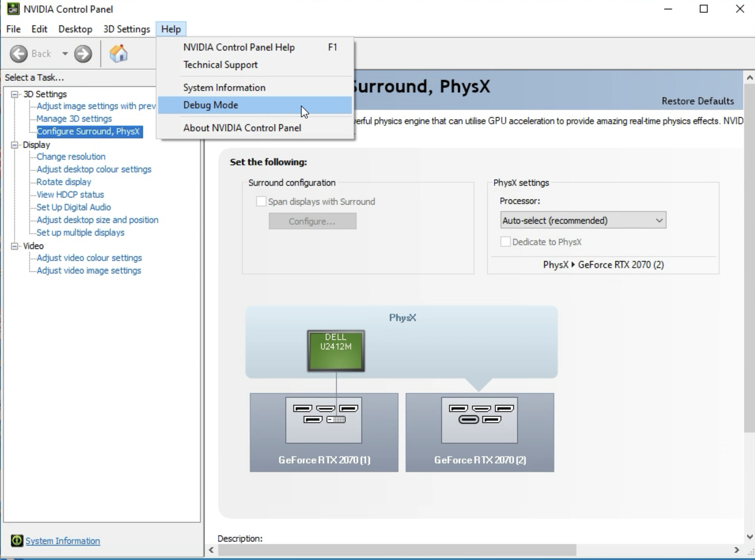Select the DELL U2412M monitor icon
Screen dimensions: 755x560
(336, 351)
